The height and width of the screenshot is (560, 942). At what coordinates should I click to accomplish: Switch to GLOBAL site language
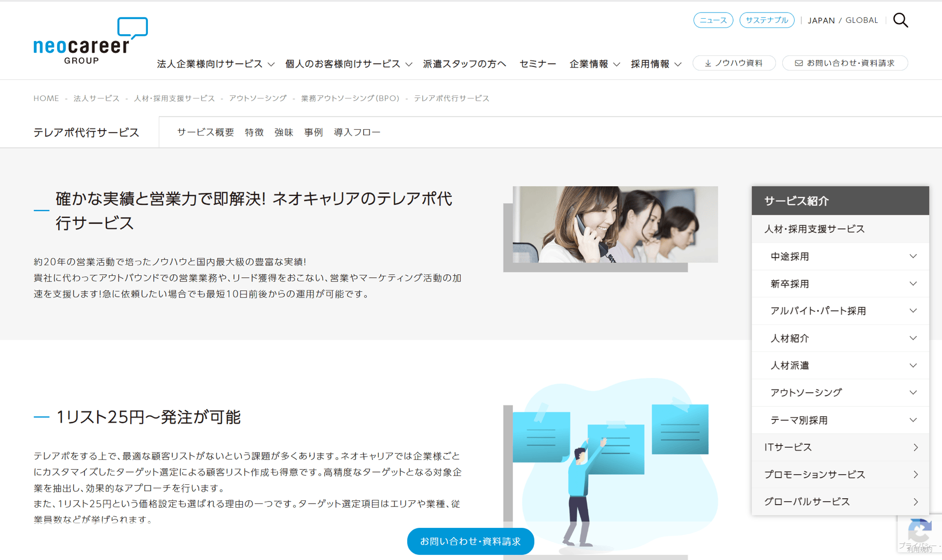pyautogui.click(x=862, y=20)
